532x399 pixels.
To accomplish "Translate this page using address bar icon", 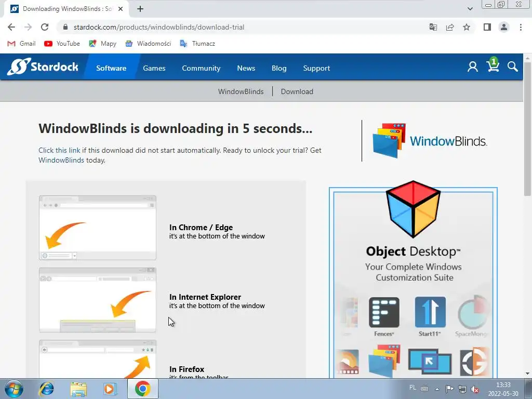I will pos(433,27).
